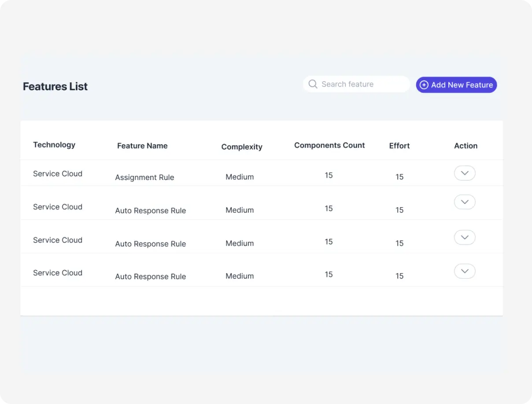Screen dimensions: 532x404
Task: Click the Feature Name column header
Action: point(142,146)
